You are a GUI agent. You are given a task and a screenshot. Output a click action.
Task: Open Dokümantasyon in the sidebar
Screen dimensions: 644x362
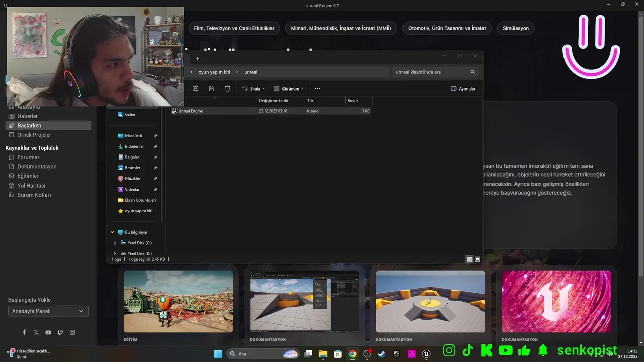[37, 167]
